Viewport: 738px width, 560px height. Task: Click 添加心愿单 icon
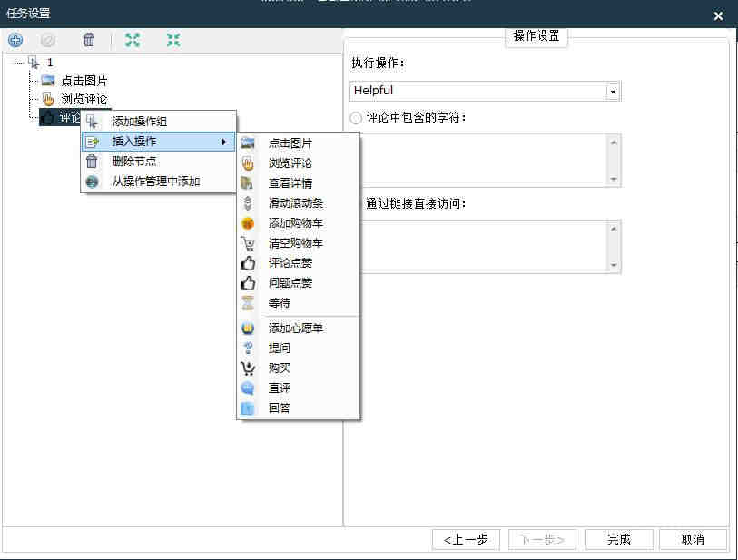tap(248, 328)
